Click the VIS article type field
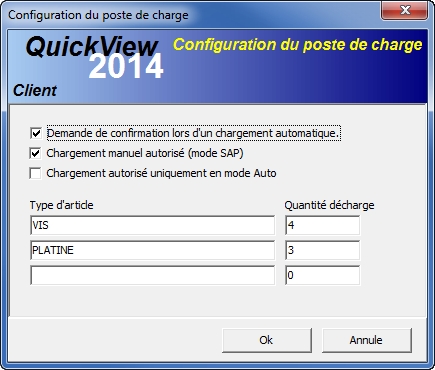435x370 pixels. click(x=152, y=225)
